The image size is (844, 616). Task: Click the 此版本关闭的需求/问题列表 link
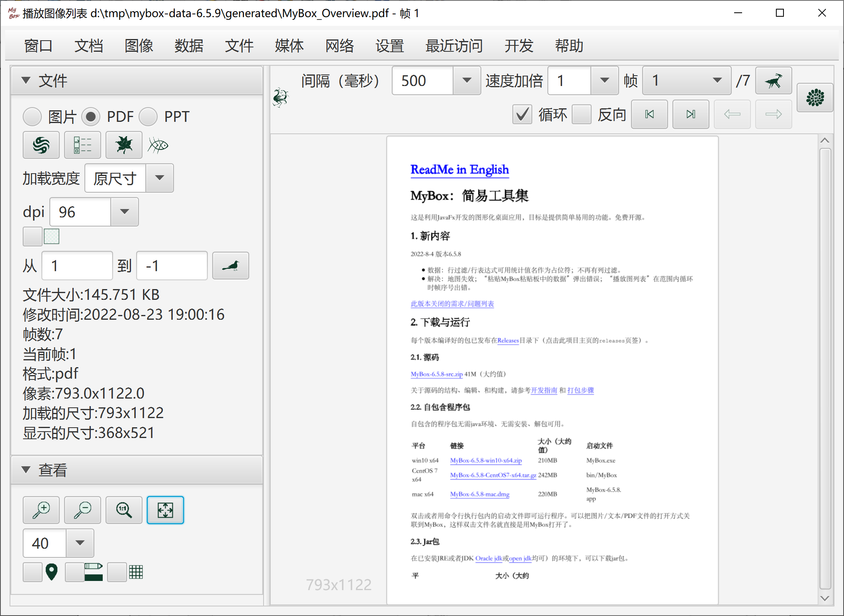click(452, 304)
